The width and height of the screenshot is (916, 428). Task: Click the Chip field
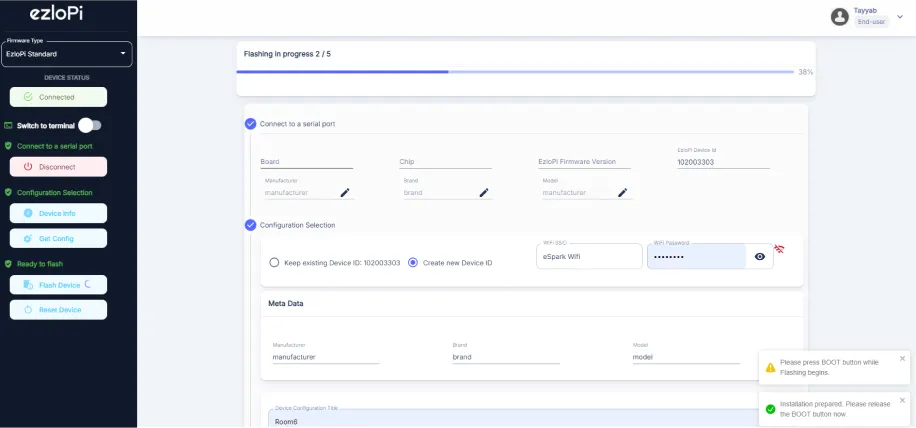(x=445, y=162)
